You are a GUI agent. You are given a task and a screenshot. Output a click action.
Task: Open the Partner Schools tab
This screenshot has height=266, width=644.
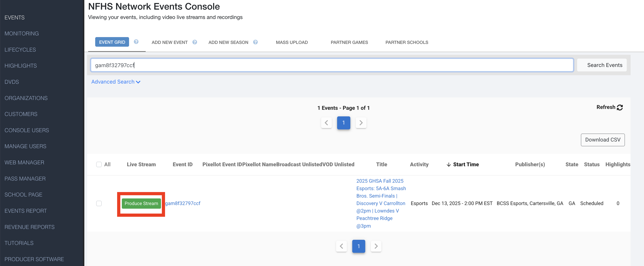[x=407, y=42]
